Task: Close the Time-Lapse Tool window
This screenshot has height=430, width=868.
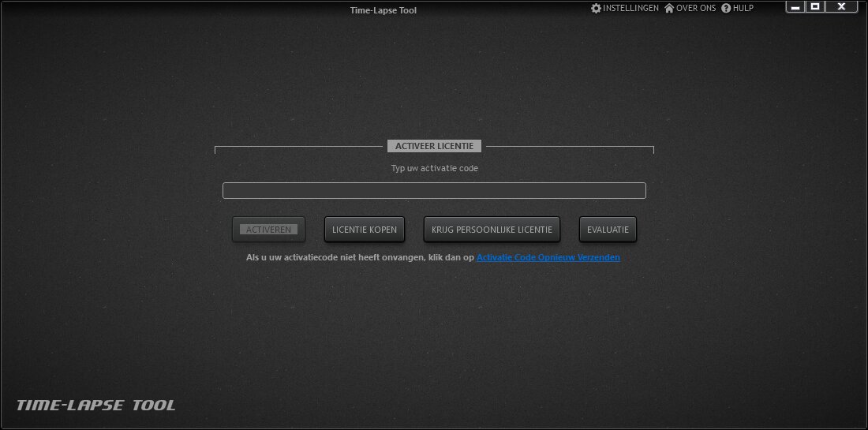Action: click(841, 6)
